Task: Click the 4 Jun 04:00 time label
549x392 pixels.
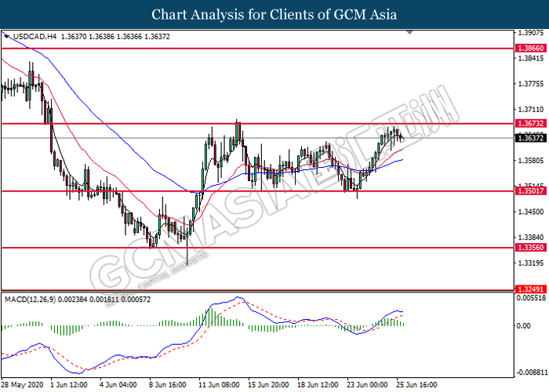Action: coord(118,385)
